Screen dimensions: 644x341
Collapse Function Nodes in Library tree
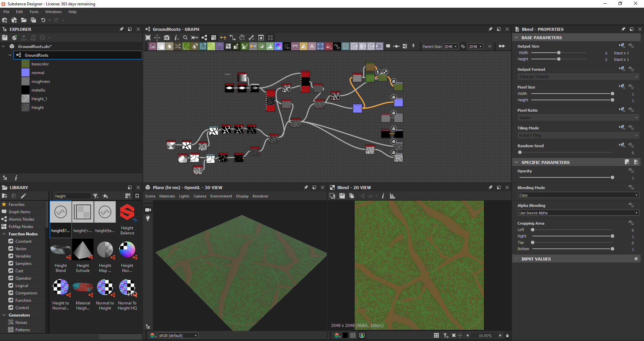(x=4, y=234)
